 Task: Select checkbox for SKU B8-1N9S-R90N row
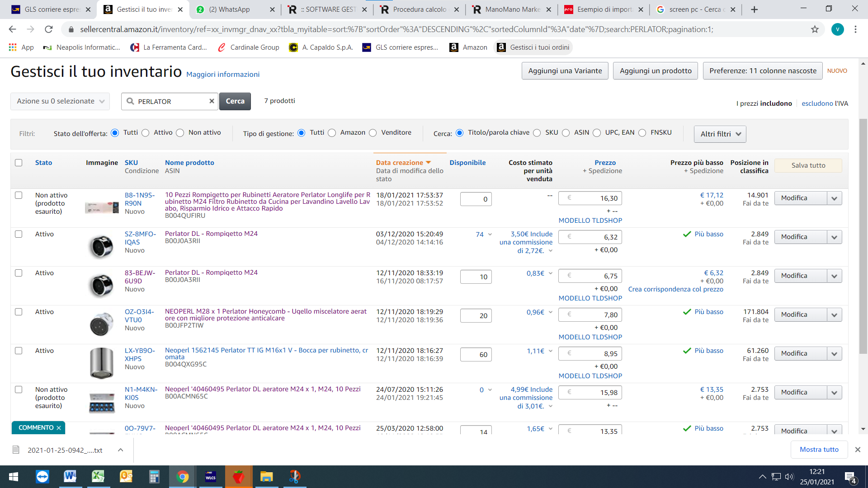click(x=19, y=195)
